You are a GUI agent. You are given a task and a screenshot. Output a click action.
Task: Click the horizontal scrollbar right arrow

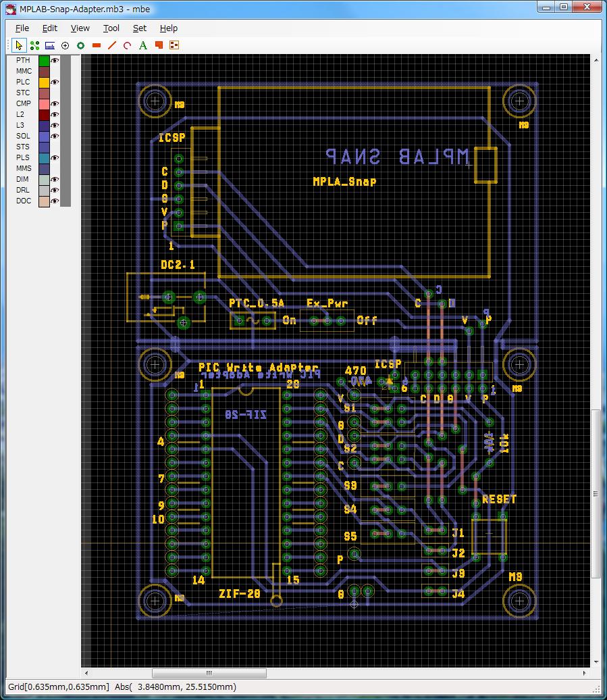pyautogui.click(x=585, y=673)
